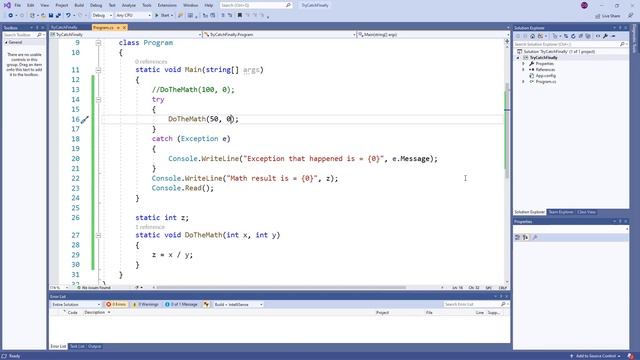
Task: Click the pin icon on Program.cs tab
Action: [x=118, y=28]
